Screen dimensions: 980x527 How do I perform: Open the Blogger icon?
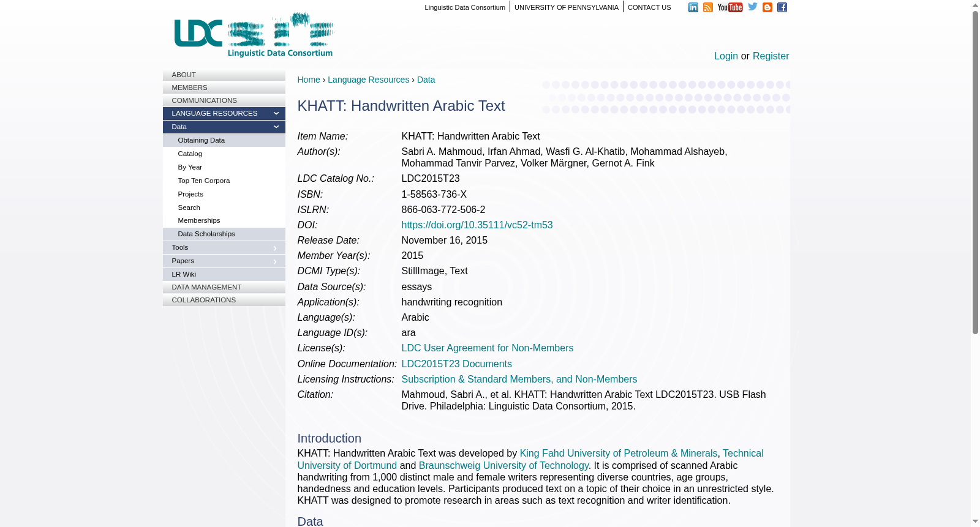[767, 7]
